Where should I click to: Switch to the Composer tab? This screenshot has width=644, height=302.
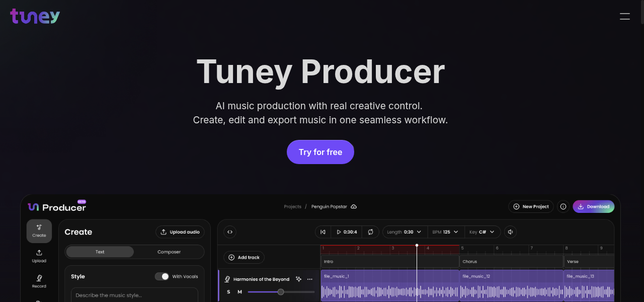click(169, 252)
